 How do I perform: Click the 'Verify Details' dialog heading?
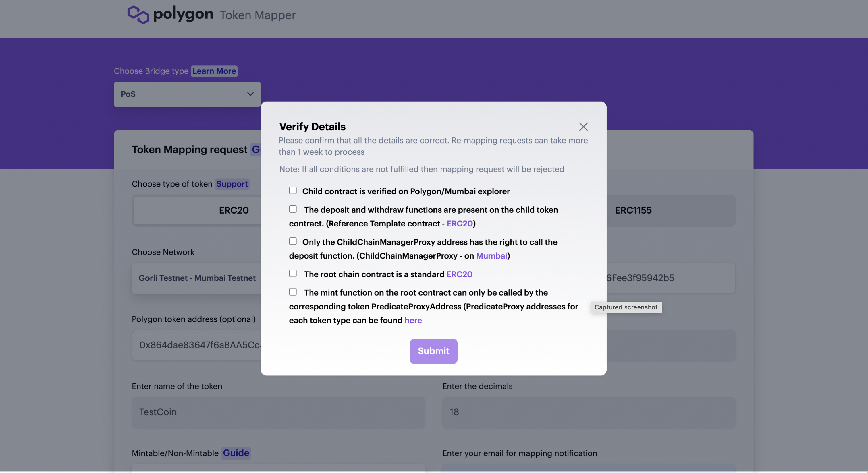(x=312, y=127)
